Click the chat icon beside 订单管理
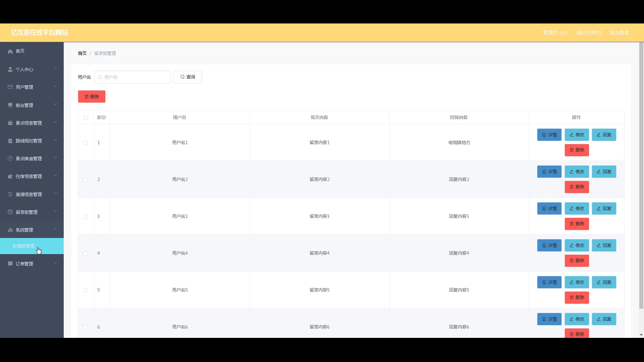 (x=10, y=264)
